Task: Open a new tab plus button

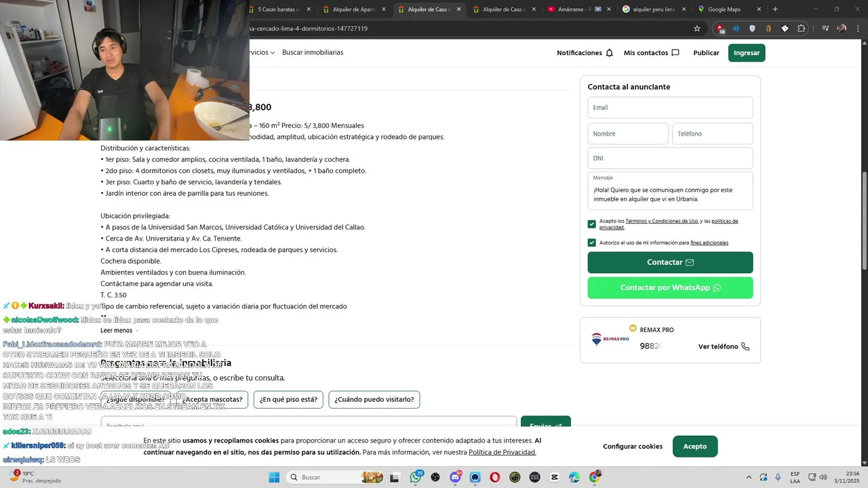Action: (x=775, y=9)
